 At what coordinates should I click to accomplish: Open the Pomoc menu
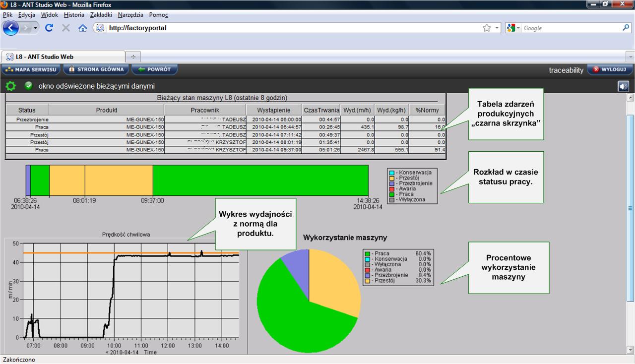159,15
